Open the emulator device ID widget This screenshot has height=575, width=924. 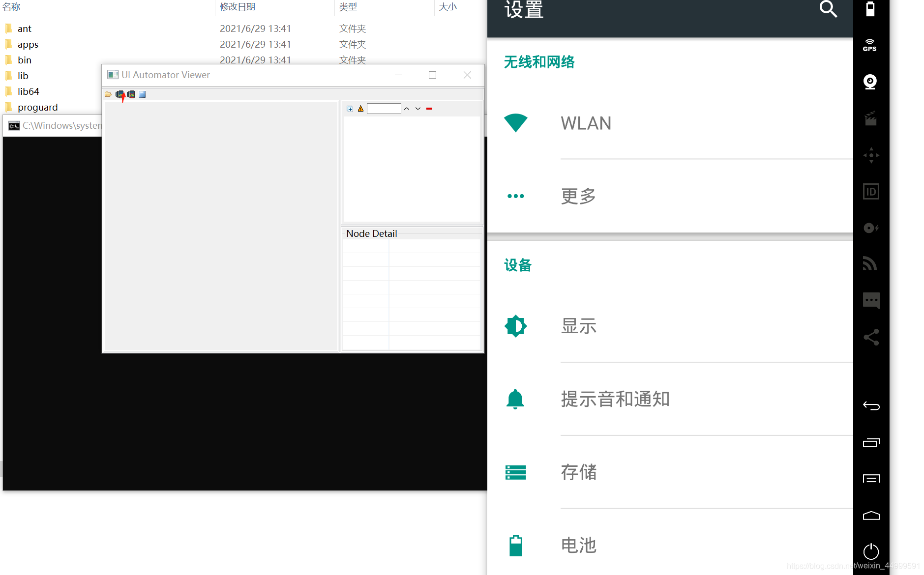point(871,192)
